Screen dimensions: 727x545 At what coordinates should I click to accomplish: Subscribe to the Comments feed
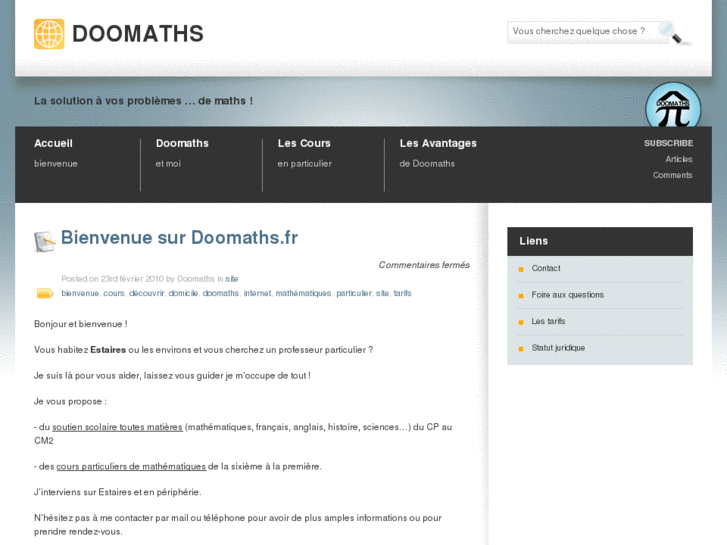coord(672,175)
